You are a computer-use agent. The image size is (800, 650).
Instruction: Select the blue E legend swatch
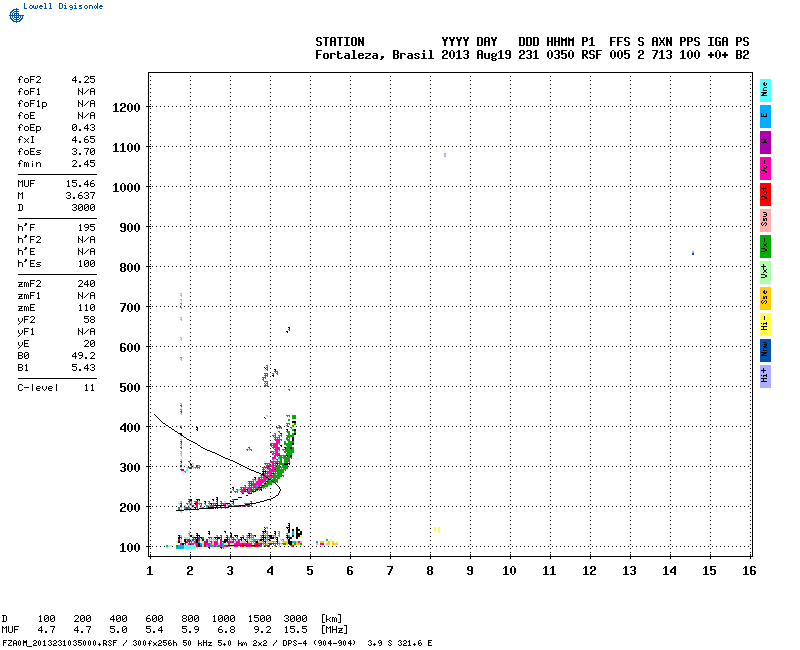pos(765,116)
